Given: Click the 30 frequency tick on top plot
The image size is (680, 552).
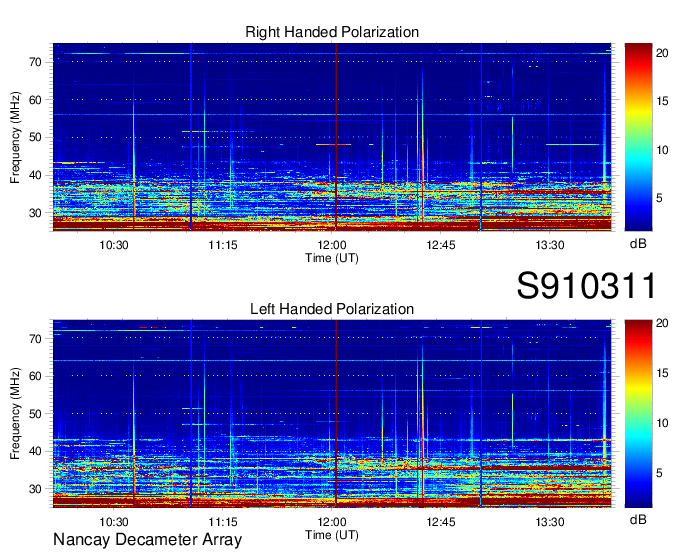Looking at the screenshot, I should click(36, 213).
